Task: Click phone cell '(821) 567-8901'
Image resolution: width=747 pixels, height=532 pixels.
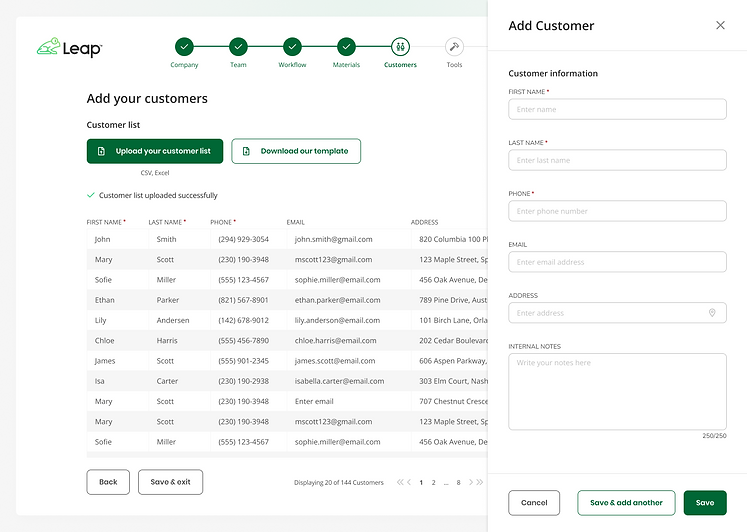Action: pos(243,300)
